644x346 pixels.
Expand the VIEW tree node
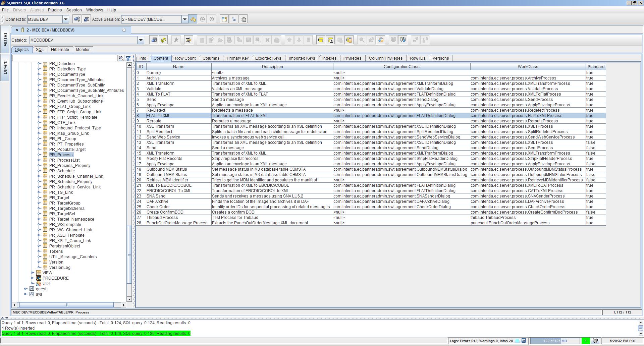[x=33, y=273]
